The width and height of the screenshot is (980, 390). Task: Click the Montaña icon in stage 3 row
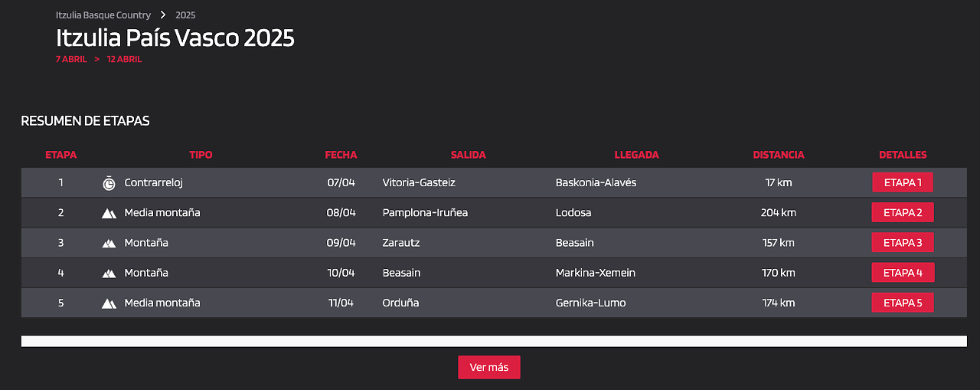pyautogui.click(x=109, y=243)
